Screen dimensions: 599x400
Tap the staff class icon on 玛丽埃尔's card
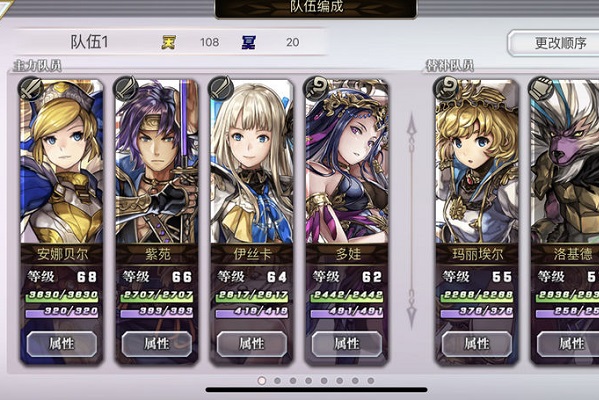coord(446,89)
